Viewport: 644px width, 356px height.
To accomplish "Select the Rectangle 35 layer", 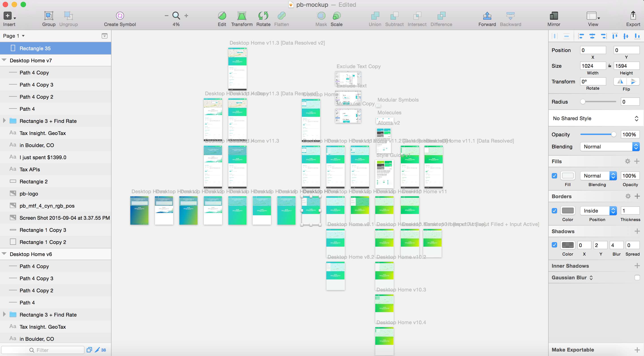I will 35,48.
